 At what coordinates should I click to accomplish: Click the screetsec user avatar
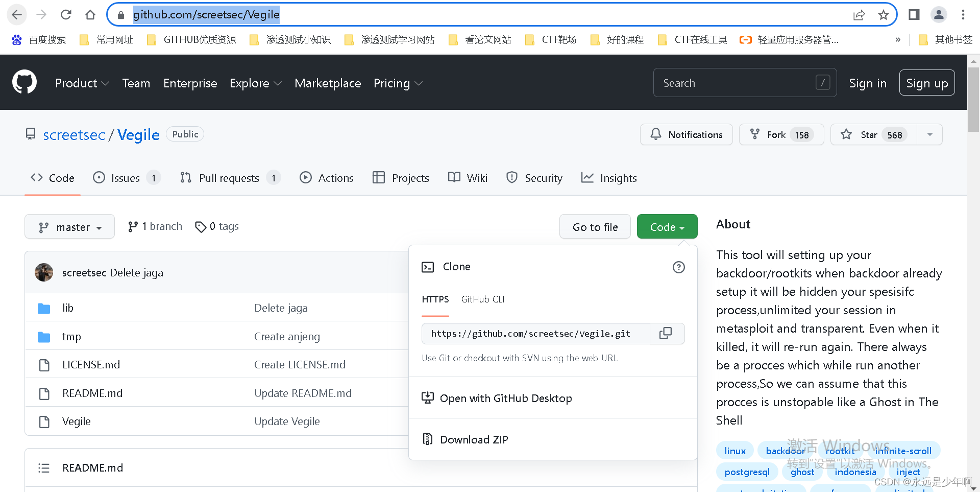tap(44, 272)
